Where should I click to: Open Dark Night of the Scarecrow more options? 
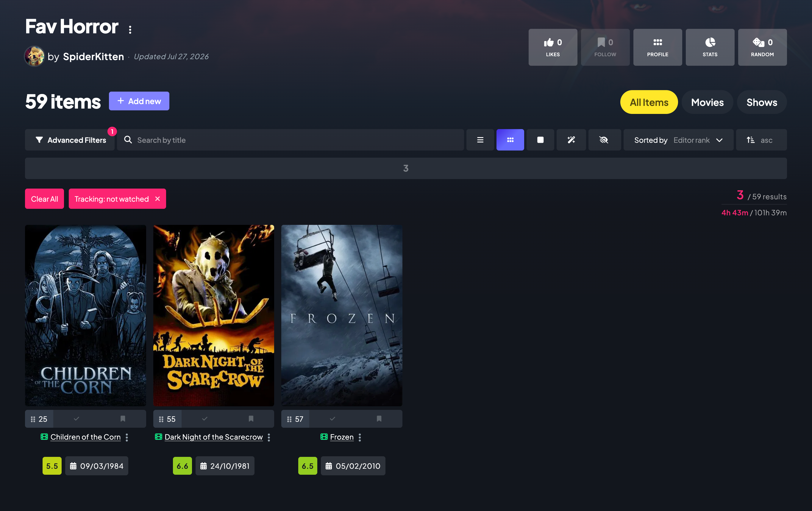(269, 438)
